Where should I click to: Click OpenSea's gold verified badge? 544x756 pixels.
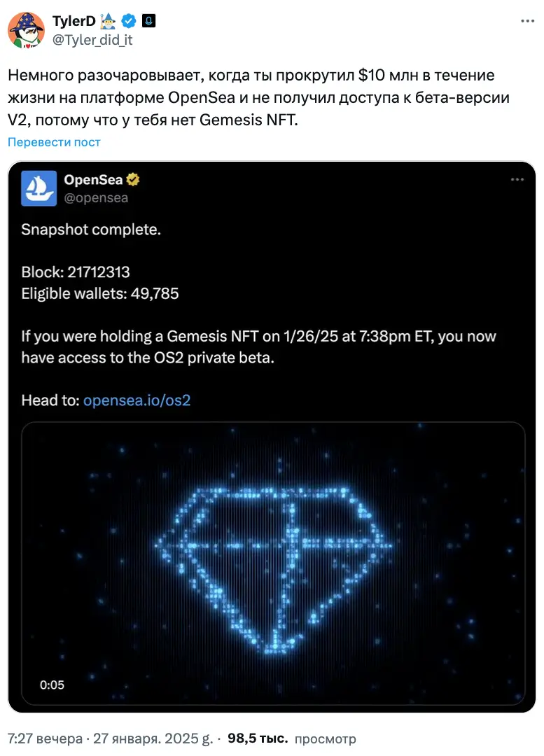pos(133,180)
